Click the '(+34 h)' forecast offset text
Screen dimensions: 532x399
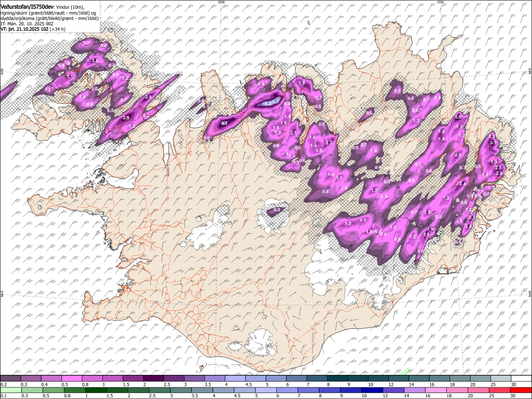[x=58, y=29]
